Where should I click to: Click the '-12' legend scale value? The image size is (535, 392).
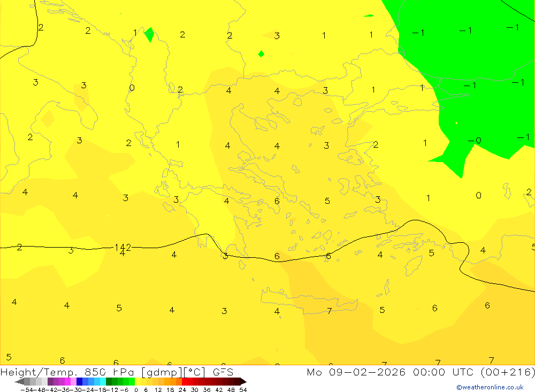(112, 390)
